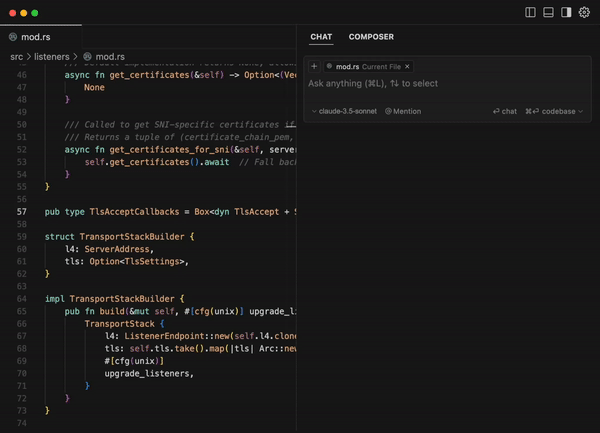Click on 'upgrade_listeners,' on line 70
600x433 pixels.
point(149,373)
